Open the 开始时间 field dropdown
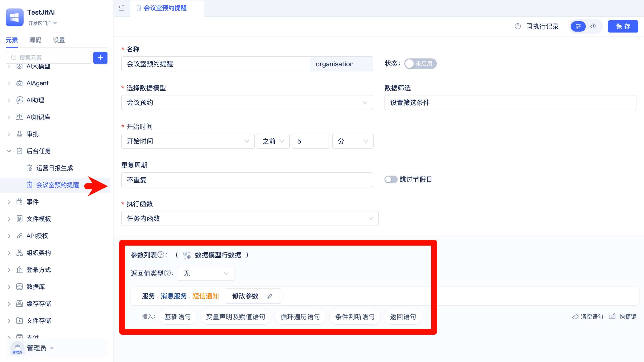This screenshot has width=644, height=362. tap(188, 141)
